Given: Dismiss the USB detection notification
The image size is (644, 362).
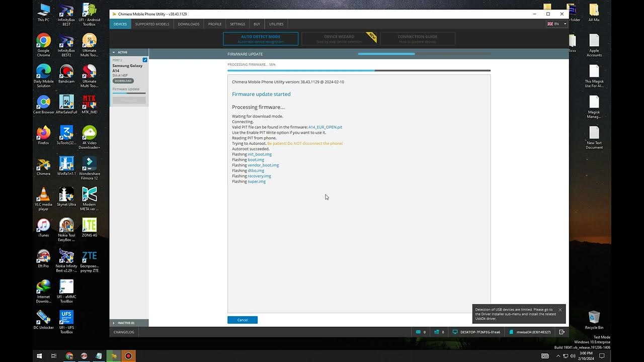Looking at the screenshot, I should tap(560, 310).
